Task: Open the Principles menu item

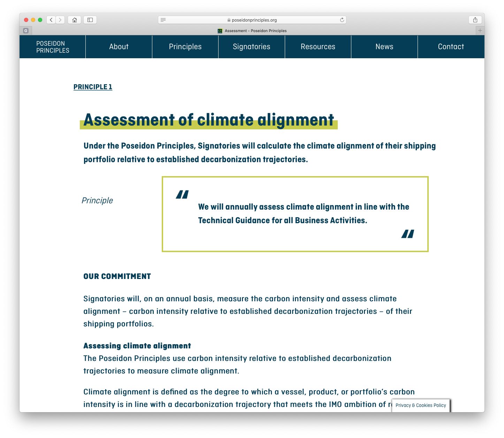Action: [x=185, y=47]
